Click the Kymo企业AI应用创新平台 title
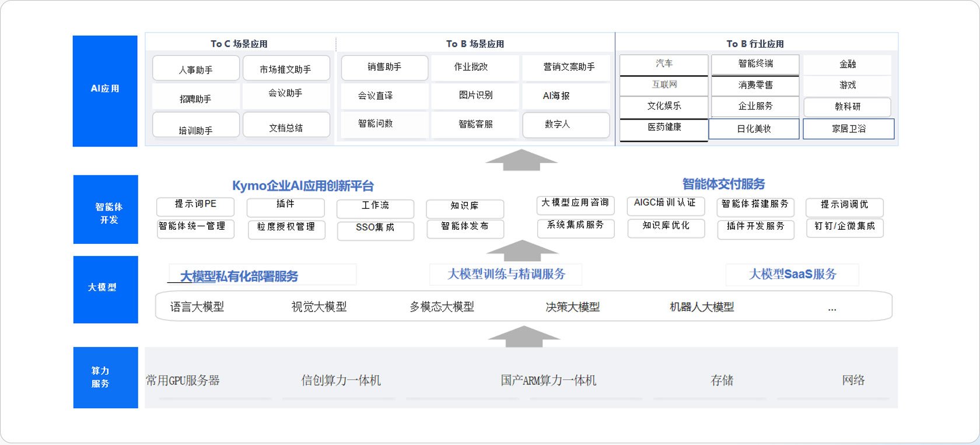980x445 pixels. tap(303, 186)
